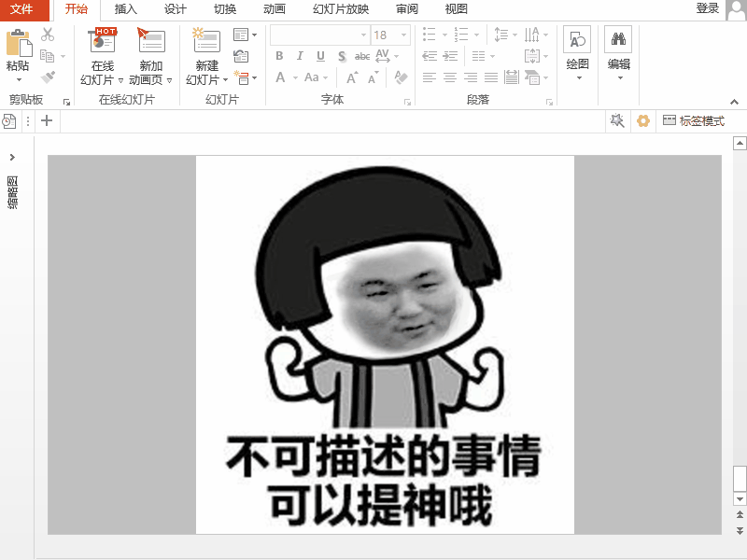This screenshot has width=747, height=560.
Task: Toggle Underline formatting
Action: pyautogui.click(x=320, y=56)
